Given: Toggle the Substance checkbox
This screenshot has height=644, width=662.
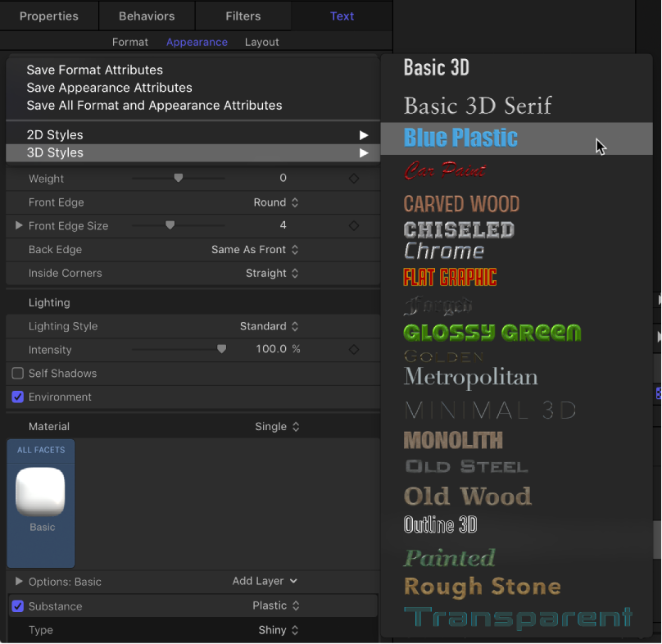Looking at the screenshot, I should point(17,607).
